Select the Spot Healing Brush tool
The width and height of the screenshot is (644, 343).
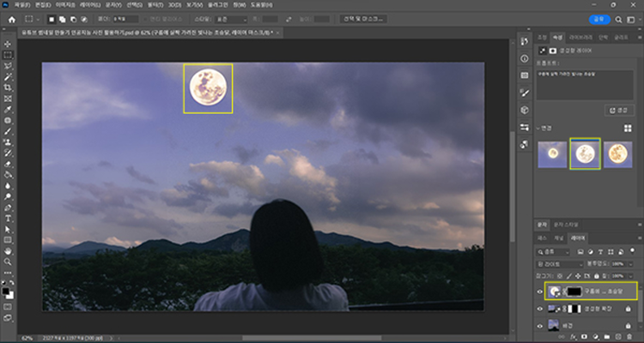click(8, 121)
